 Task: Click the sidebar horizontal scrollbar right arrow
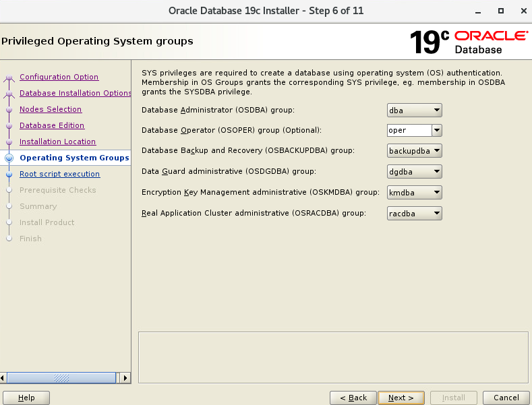(x=125, y=378)
